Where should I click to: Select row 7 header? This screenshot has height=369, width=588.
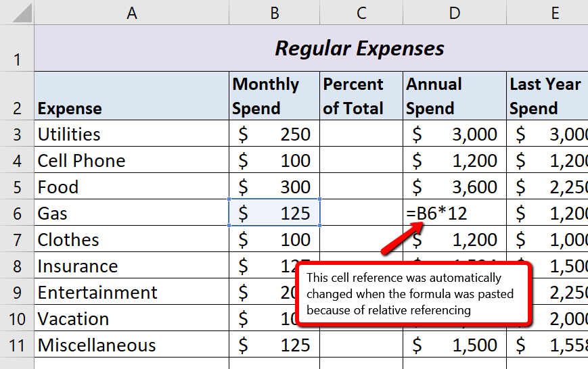(17, 239)
